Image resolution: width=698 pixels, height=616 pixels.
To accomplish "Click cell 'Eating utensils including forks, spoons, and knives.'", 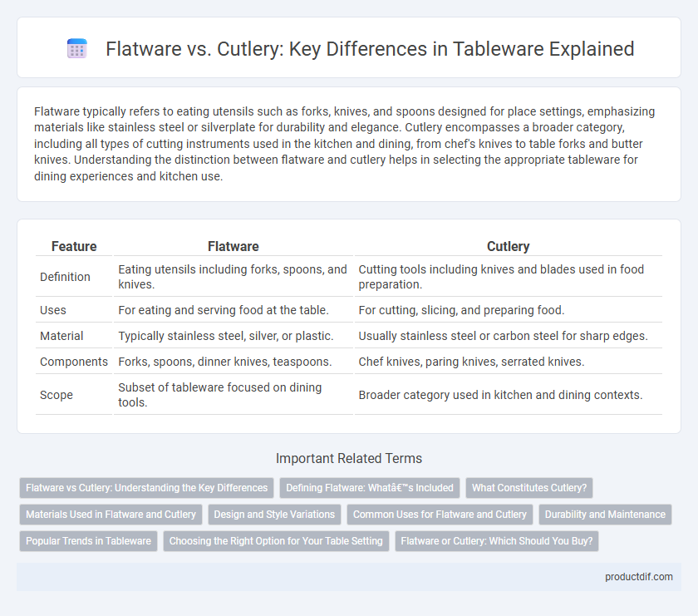I will pyautogui.click(x=233, y=277).
